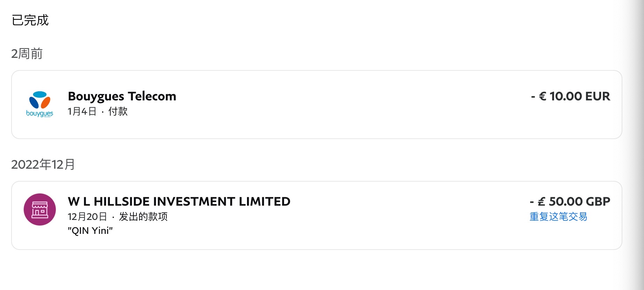Image resolution: width=644 pixels, height=290 pixels.
Task: Click the "QIN Yini" transaction note
Action: tap(90, 231)
